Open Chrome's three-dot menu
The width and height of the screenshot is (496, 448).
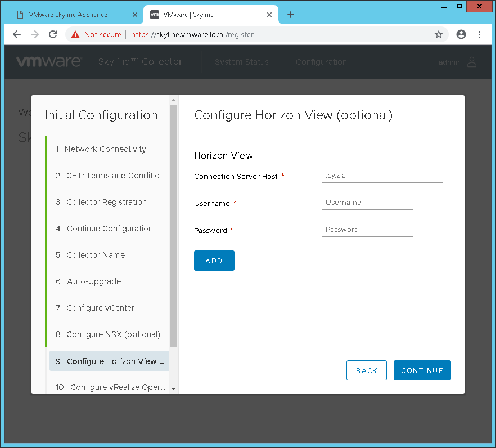[x=479, y=34]
